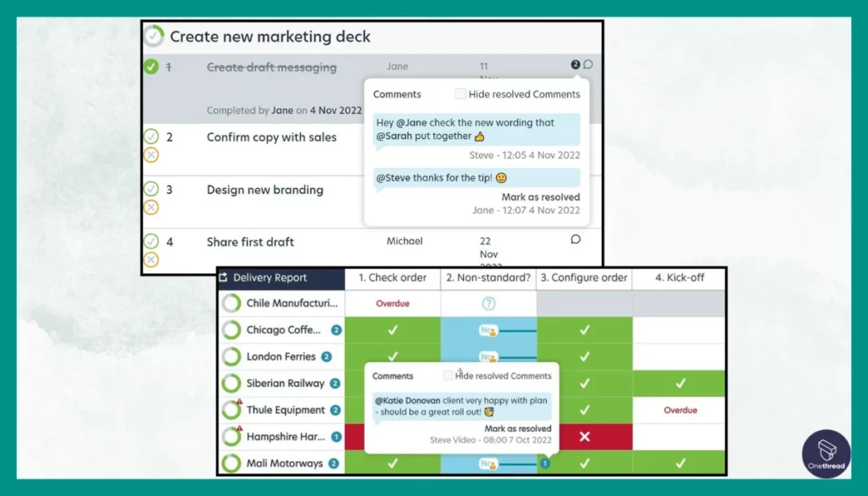Screen dimensions: 868x496
Task: Open comment bubble on Create draft messaging row
Action: pyautogui.click(x=588, y=64)
